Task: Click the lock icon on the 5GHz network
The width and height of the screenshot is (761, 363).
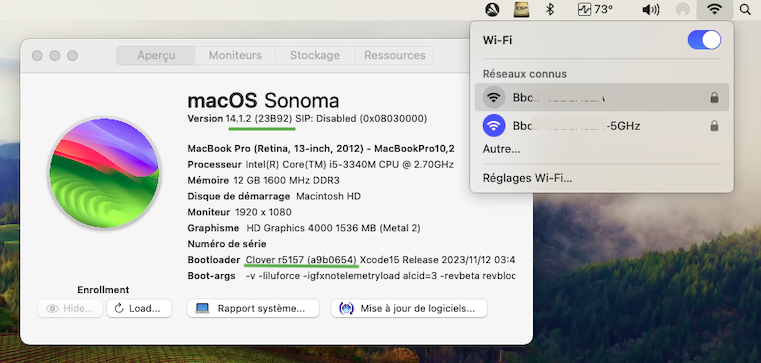Action: [714, 126]
